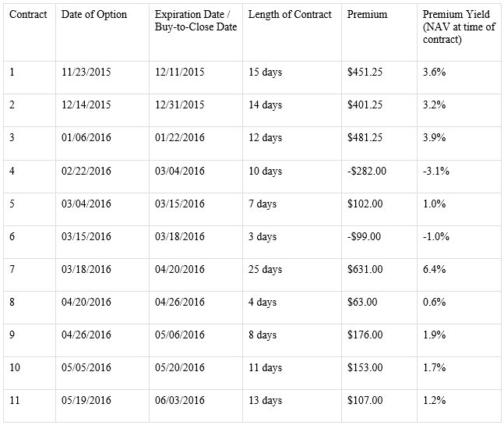This screenshot has height=425, width=504.
Task: Click the 6.4% premium yield cell
Action: click(433, 270)
